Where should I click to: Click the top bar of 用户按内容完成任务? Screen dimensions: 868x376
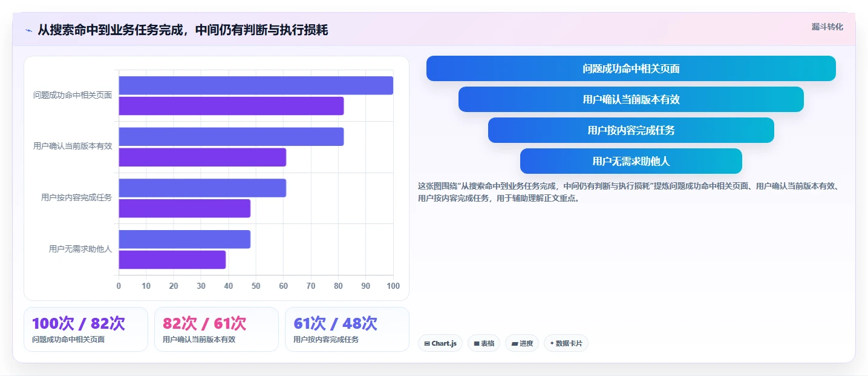pyautogui.click(x=202, y=188)
